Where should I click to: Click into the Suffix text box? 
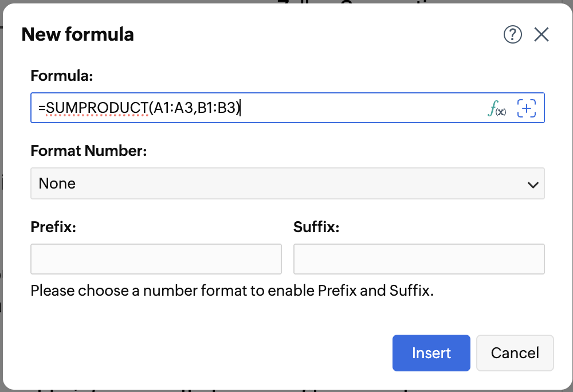419,259
